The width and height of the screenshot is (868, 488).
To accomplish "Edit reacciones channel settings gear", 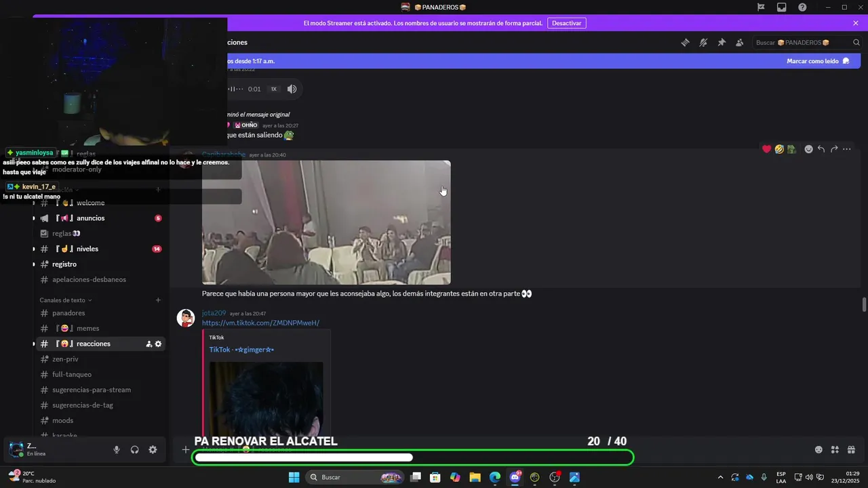I will click(x=159, y=344).
